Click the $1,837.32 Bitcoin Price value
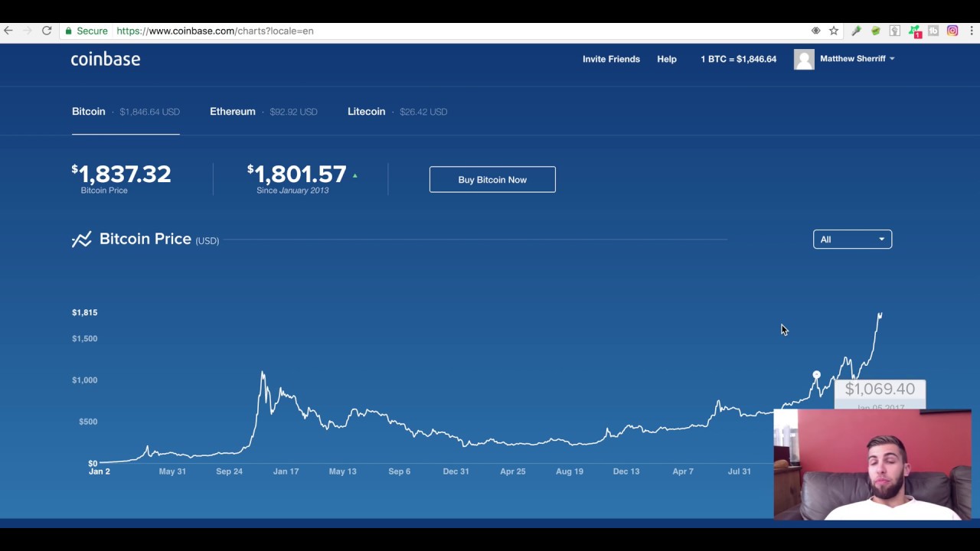This screenshot has height=551, width=980. click(122, 174)
